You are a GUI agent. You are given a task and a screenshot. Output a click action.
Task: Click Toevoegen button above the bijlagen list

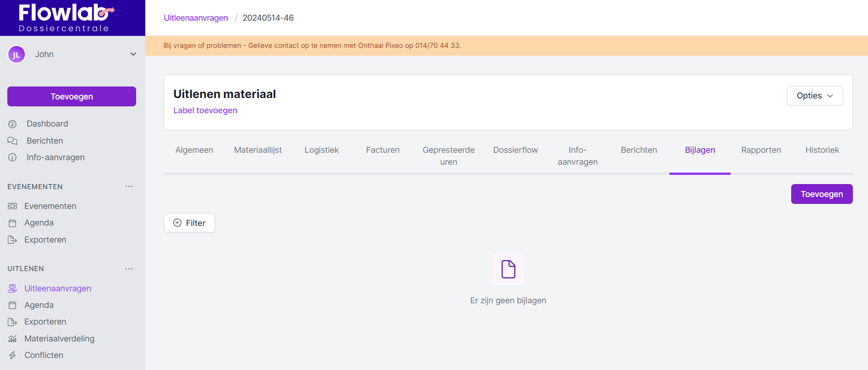point(822,194)
